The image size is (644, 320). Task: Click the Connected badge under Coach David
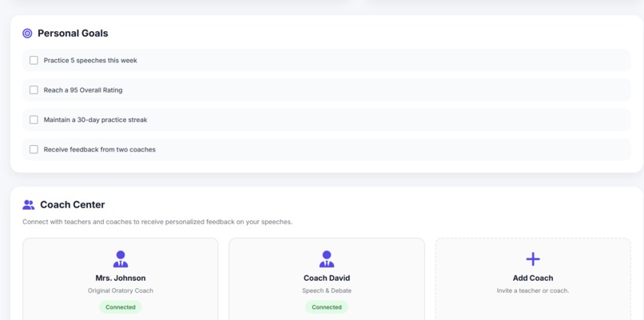327,307
